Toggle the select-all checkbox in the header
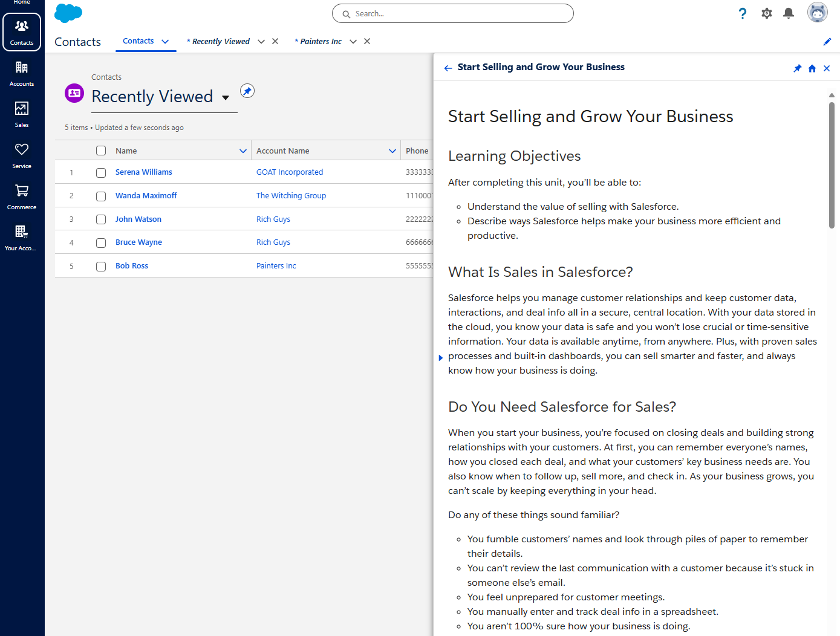840x636 pixels. [x=100, y=150]
